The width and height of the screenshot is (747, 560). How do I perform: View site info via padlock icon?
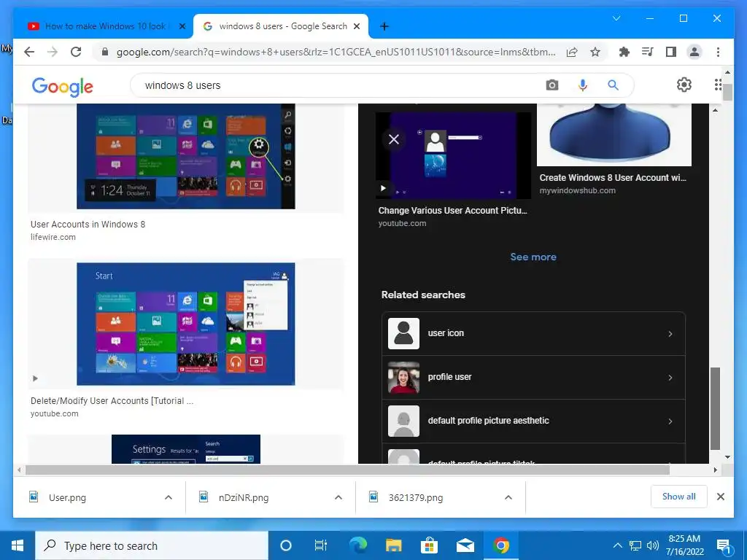click(105, 52)
